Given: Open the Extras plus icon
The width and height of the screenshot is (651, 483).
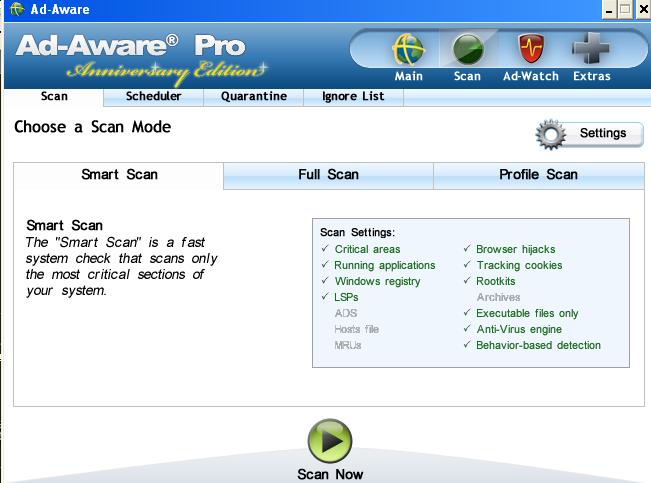Looking at the screenshot, I should pyautogui.click(x=591, y=50).
